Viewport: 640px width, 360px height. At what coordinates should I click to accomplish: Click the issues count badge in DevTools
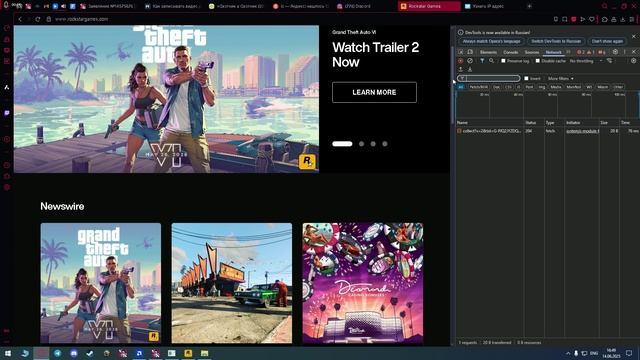click(602, 52)
